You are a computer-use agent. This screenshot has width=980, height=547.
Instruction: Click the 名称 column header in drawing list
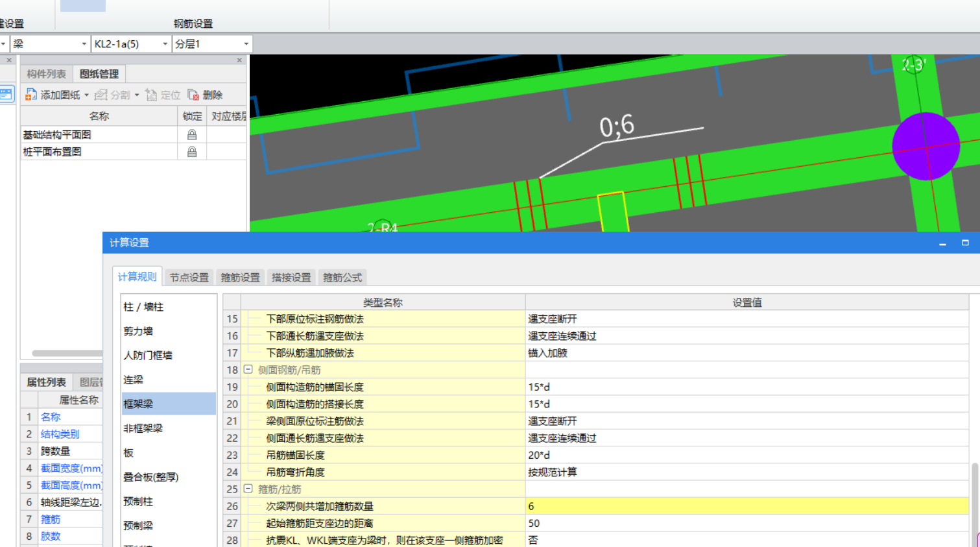click(x=99, y=116)
